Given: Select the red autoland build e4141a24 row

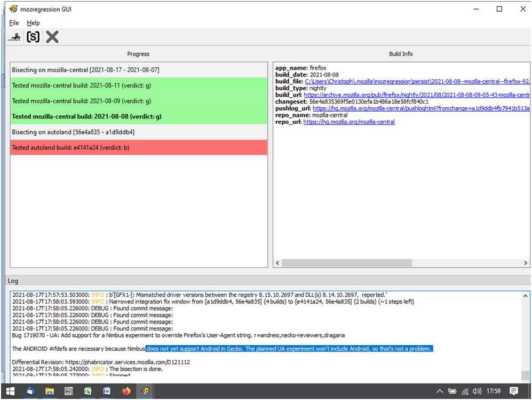Looking at the screenshot, I should (x=139, y=147).
